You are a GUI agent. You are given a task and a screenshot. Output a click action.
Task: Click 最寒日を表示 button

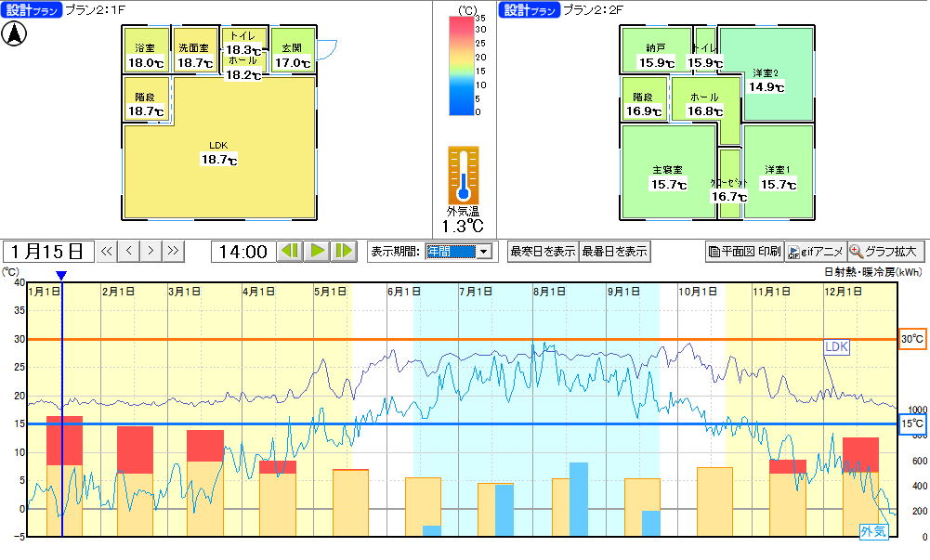pos(542,251)
